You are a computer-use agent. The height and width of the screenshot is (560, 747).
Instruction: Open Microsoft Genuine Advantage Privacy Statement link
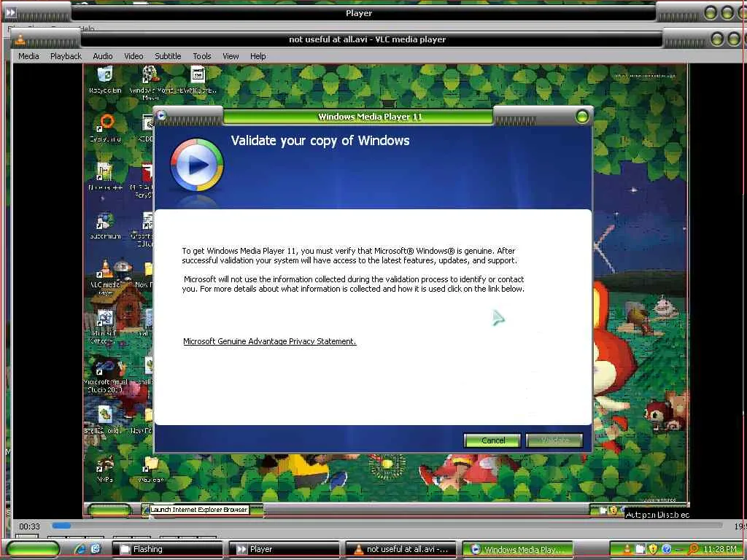point(270,341)
